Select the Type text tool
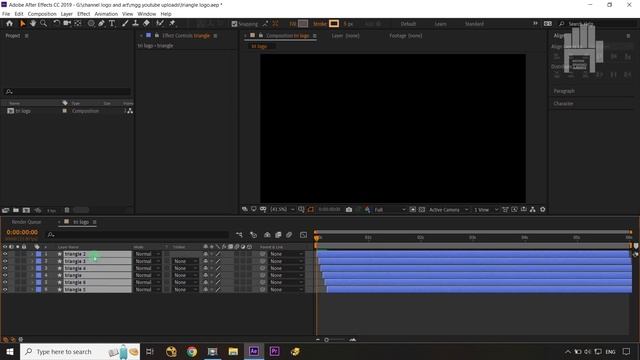 [112, 24]
